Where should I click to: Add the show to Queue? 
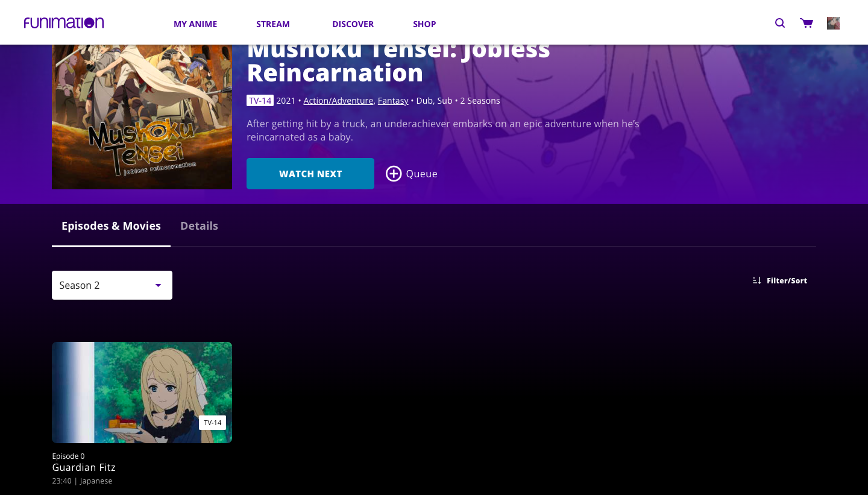(x=412, y=174)
